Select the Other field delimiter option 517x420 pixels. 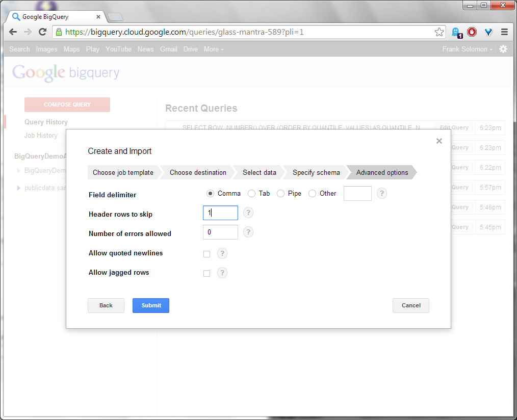point(312,194)
